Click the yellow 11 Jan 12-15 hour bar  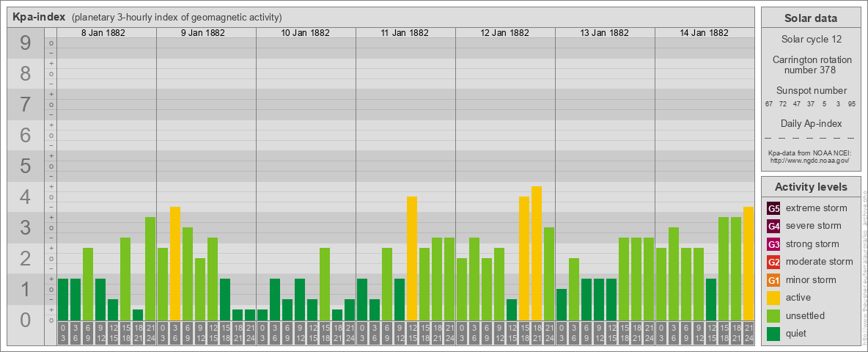pyautogui.click(x=412, y=258)
